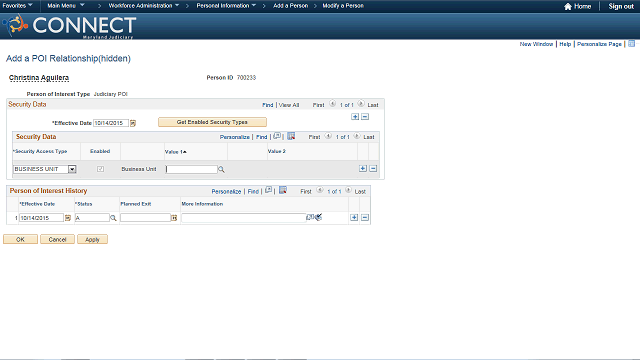Open the page layout icon beside Personalize Page
The height and width of the screenshot is (360, 640).
(x=631, y=44)
